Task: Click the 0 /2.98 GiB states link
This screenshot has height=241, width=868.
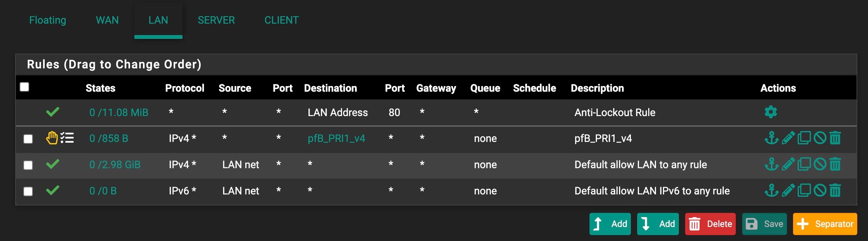Action: click(x=115, y=164)
